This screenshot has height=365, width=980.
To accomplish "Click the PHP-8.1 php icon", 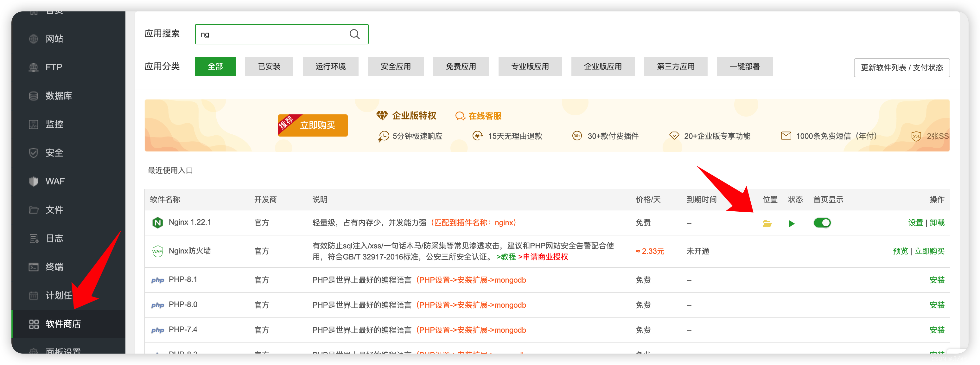I will point(157,280).
